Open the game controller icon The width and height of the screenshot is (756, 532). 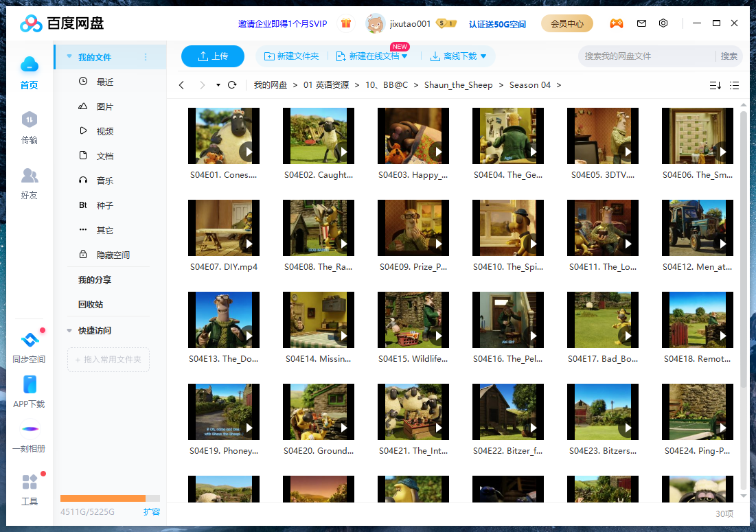point(616,23)
